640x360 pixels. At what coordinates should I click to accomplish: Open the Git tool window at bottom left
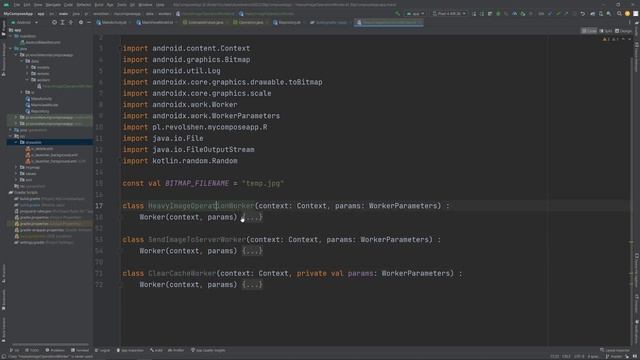tap(15, 350)
